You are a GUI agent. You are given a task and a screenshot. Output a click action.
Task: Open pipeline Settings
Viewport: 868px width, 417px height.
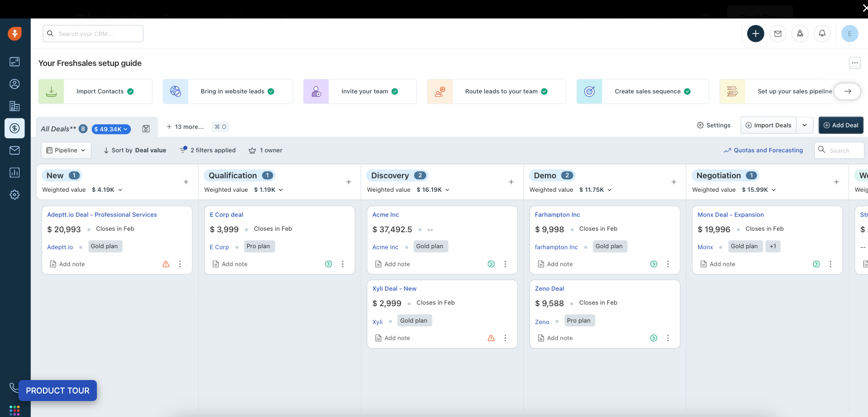tap(714, 125)
